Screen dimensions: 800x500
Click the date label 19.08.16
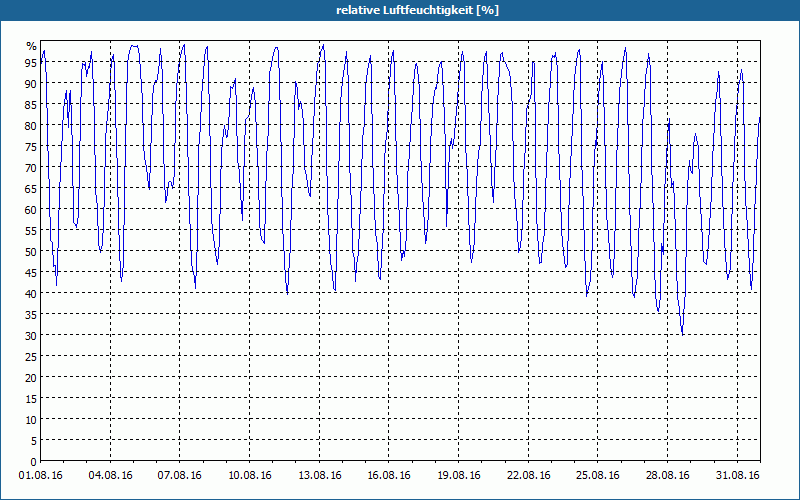click(459, 476)
